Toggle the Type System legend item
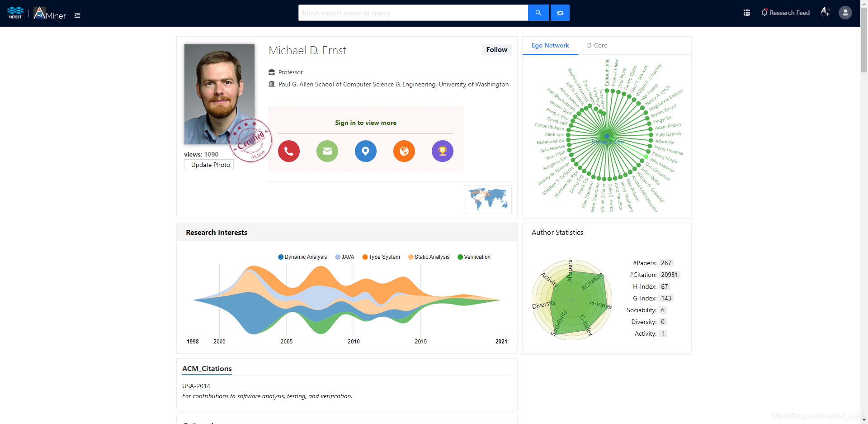This screenshot has width=868, height=424. [381, 257]
